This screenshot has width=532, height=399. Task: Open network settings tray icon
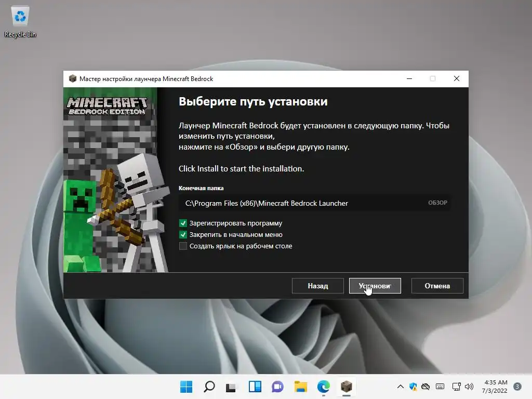pyautogui.click(x=456, y=387)
